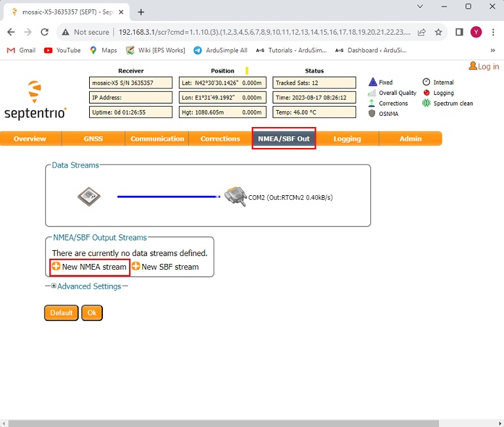The height and width of the screenshot is (427, 504).
Task: Open Chrome's three-dot menu
Action: (493, 32)
